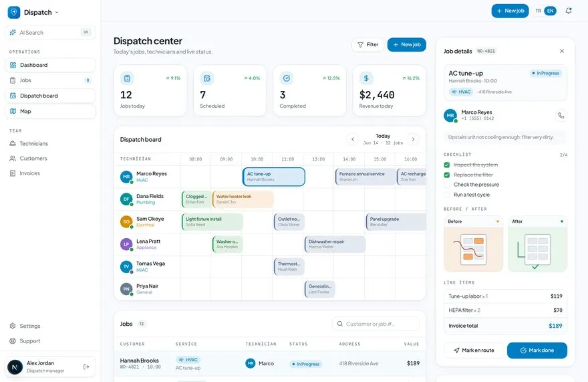
Task: Close the Job details panel
Action: tap(562, 51)
